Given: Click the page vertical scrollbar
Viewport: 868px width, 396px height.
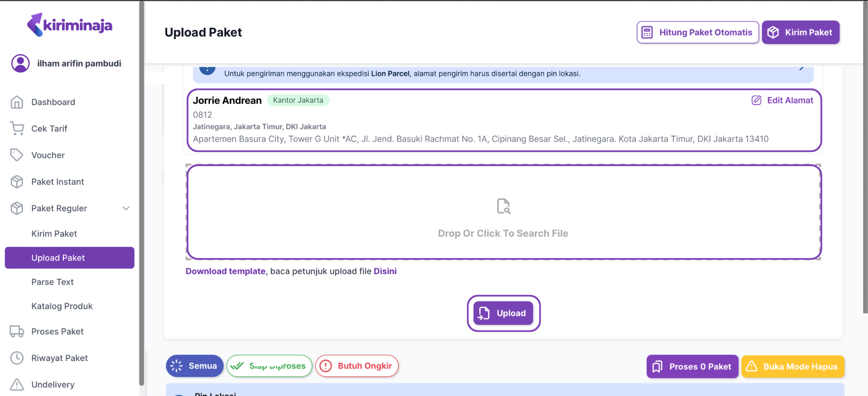Looking at the screenshot, I should 865,158.
